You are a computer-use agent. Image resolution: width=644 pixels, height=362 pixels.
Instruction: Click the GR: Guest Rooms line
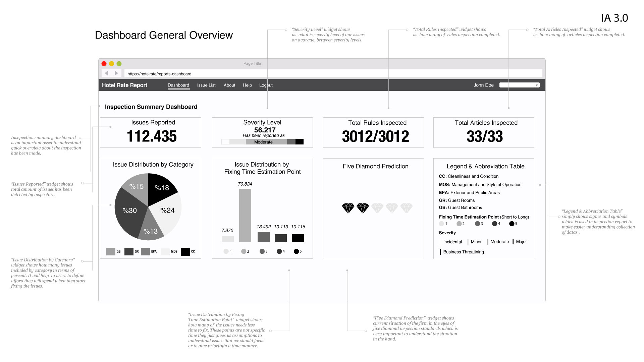pyautogui.click(x=457, y=200)
